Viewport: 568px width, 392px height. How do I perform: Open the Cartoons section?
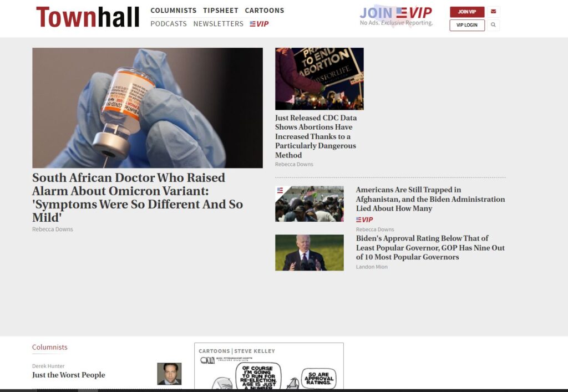[265, 11]
